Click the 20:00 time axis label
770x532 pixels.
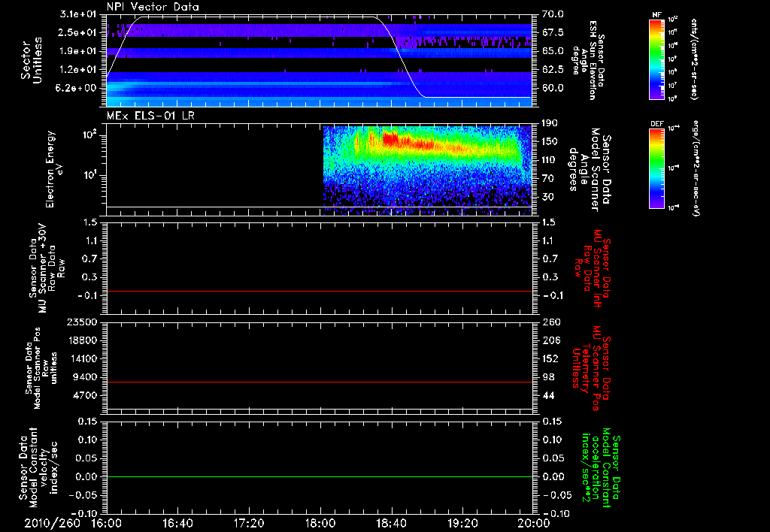point(534,523)
